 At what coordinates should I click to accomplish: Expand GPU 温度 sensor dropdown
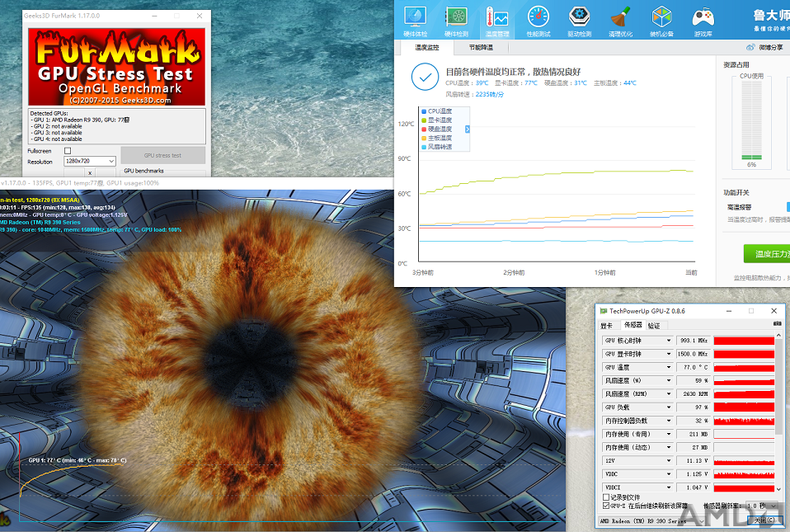[x=669, y=367]
